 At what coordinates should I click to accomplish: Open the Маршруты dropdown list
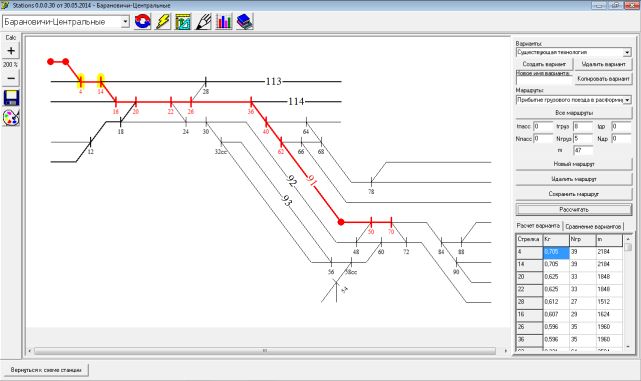pyautogui.click(x=627, y=100)
